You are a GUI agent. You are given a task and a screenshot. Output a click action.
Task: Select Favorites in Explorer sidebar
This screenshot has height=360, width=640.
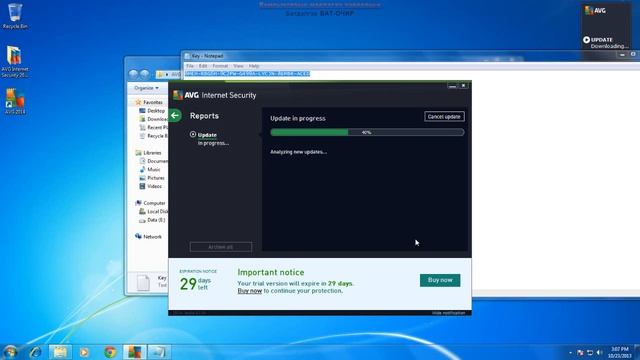[x=149, y=102]
